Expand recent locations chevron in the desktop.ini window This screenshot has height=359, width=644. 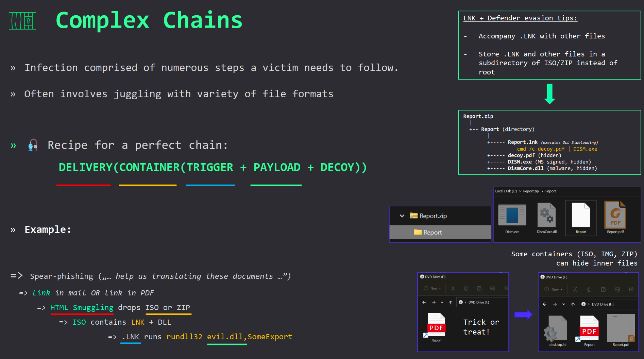(x=564, y=304)
